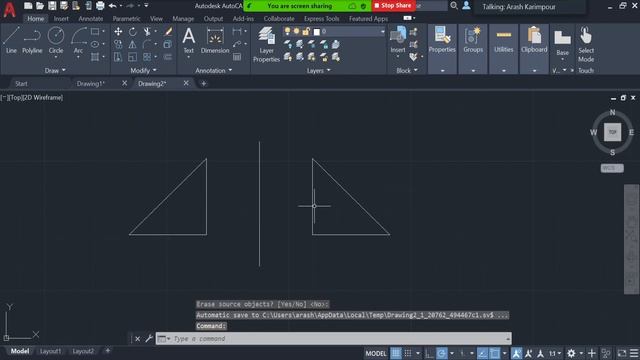640x360 pixels.
Task: Toggle annotation objects visibility in status bar
Action: click(x=516, y=353)
